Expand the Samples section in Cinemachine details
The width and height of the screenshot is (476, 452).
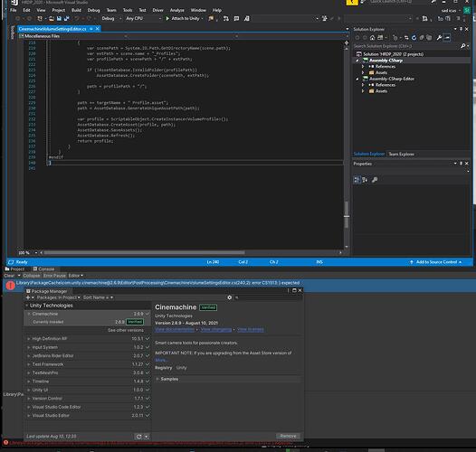pos(157,379)
